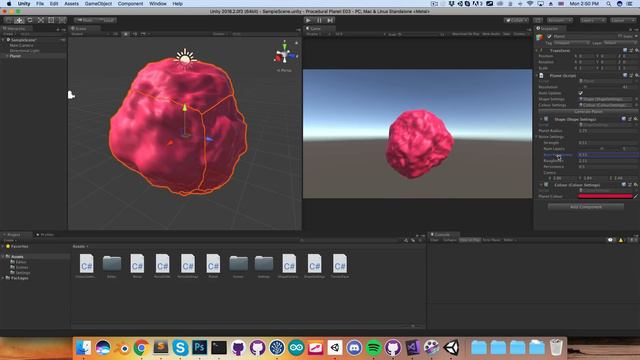Open the Unity editor in the Dock
Viewport: 640px width, 360px height.
(451, 348)
